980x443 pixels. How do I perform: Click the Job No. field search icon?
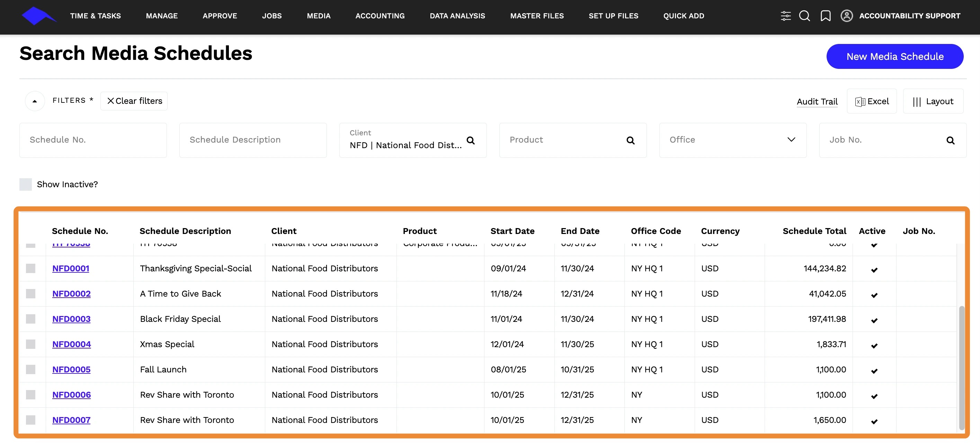coord(950,141)
